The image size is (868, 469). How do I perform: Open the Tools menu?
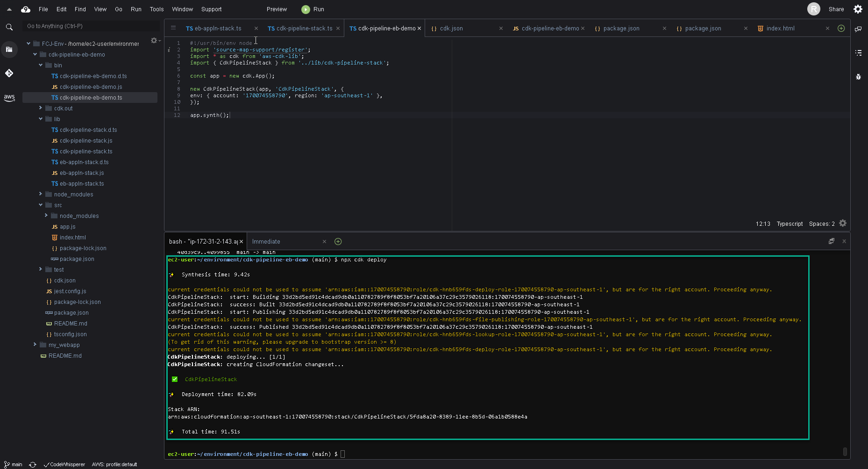point(157,9)
